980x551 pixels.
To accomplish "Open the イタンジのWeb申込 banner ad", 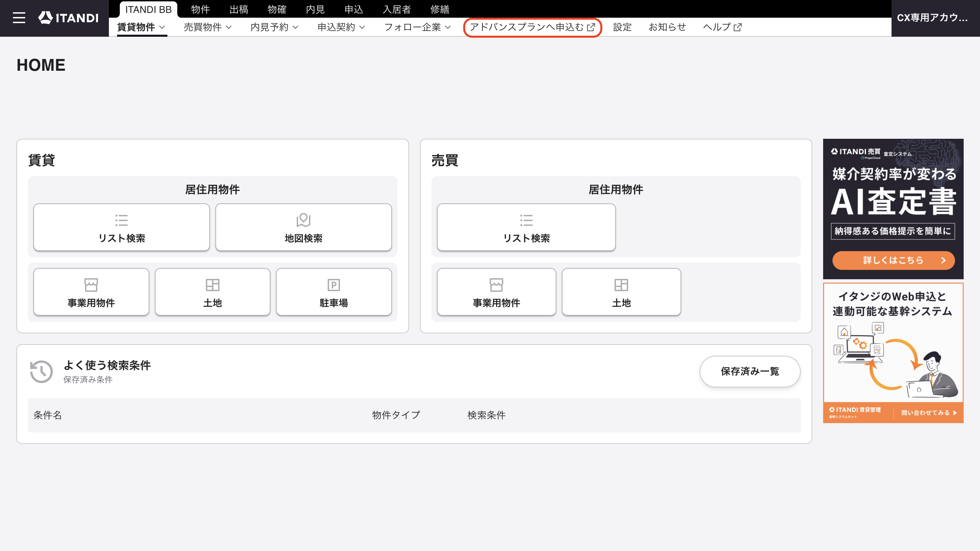I will (893, 352).
